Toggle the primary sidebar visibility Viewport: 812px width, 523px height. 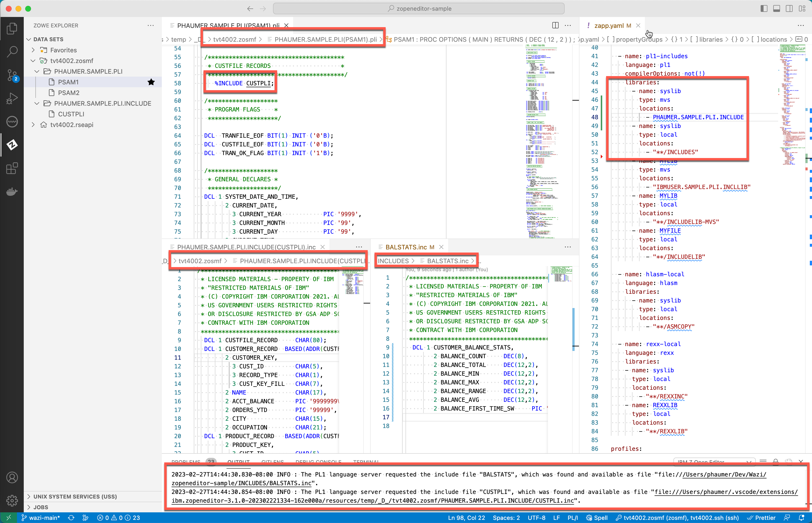764,8
